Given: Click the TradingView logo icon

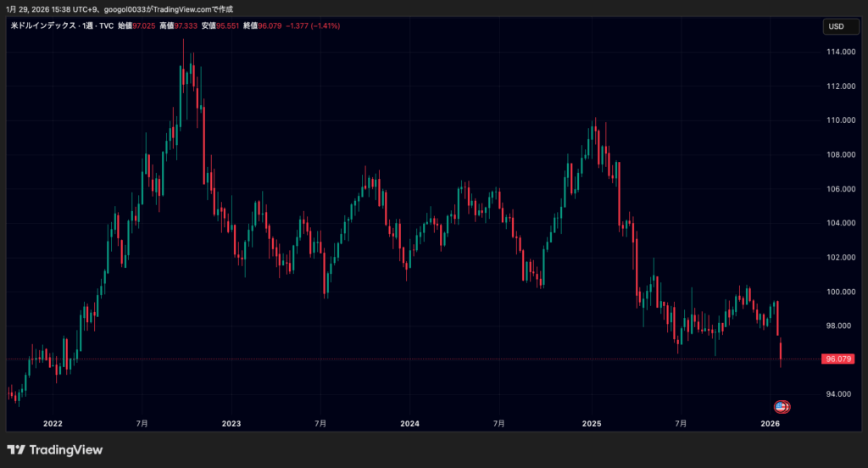Looking at the screenshot, I should pyautogui.click(x=15, y=450).
